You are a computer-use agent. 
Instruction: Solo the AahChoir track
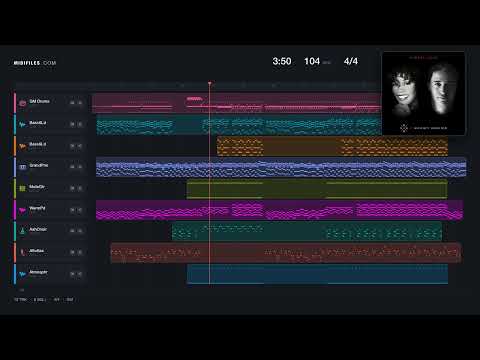[x=80, y=231]
